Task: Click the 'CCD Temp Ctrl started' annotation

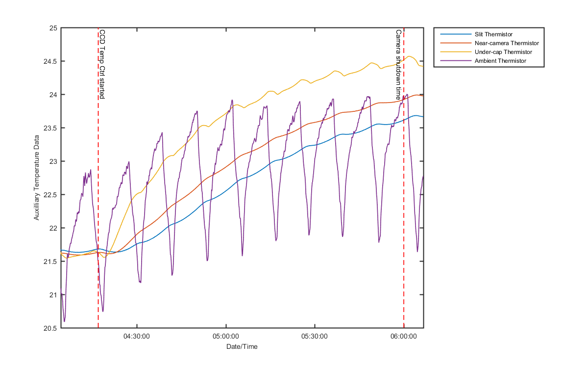Action: pos(102,64)
